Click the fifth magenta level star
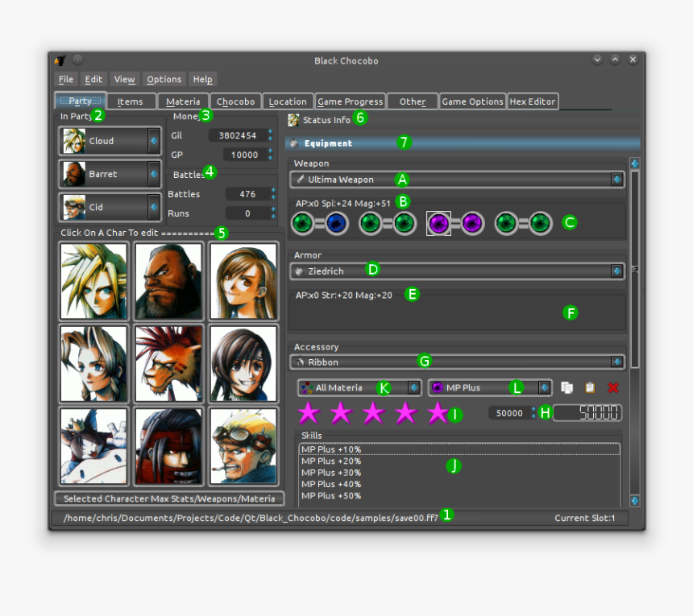 pyautogui.click(x=438, y=413)
